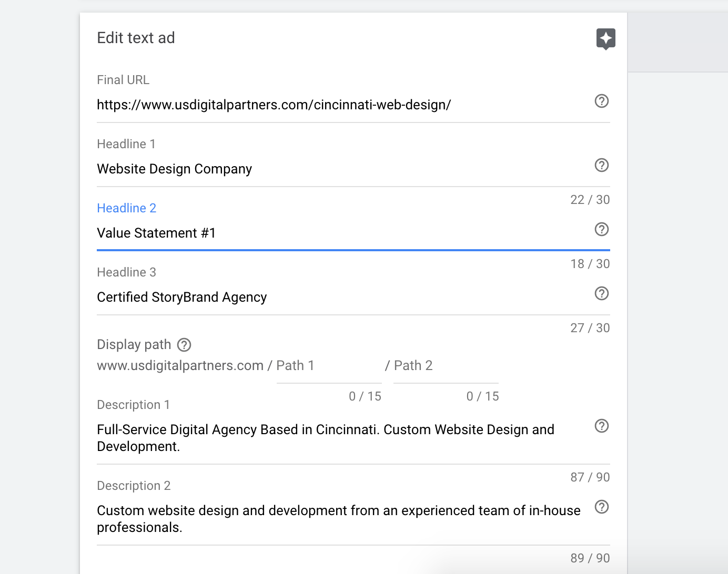
Task: Open the help icon for Final URL
Action: 601,101
